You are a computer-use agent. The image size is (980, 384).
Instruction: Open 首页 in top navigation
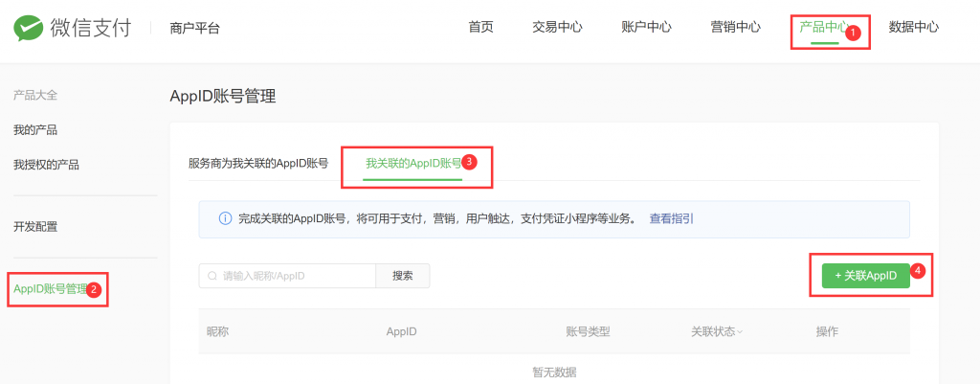[480, 27]
